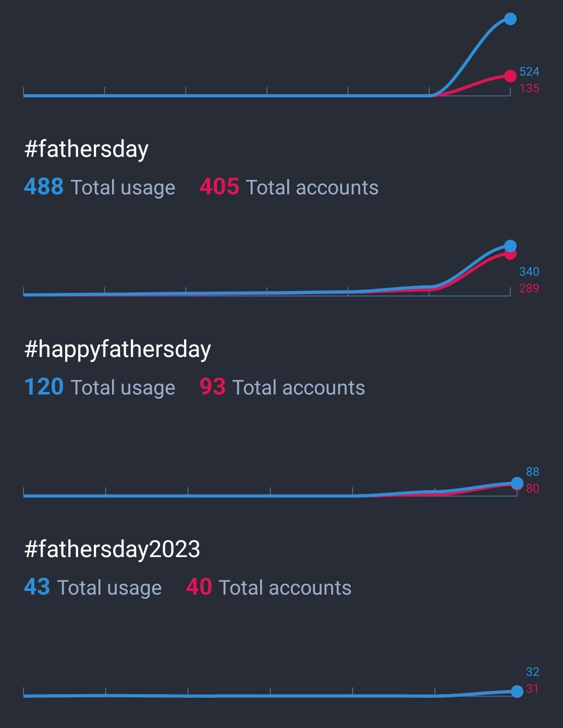Click the endpoint dot on #fathersday2023 chart
Viewport: 563px width, 728px height.
point(517,692)
